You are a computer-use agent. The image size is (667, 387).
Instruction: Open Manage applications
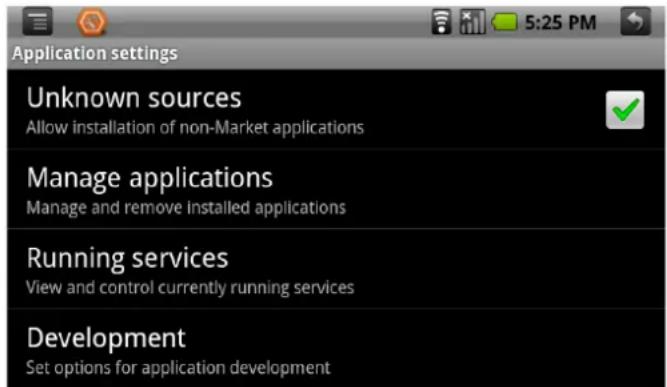point(336,189)
